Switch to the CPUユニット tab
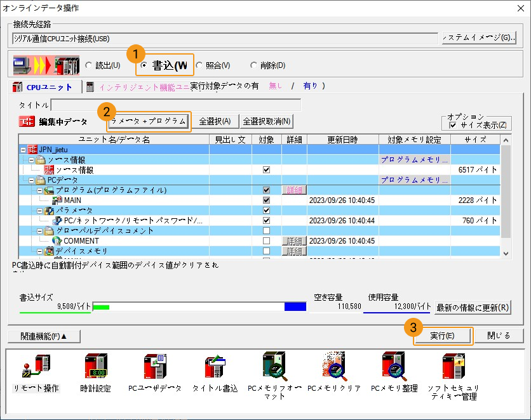Screen dimensions: 531x420 coord(46,87)
